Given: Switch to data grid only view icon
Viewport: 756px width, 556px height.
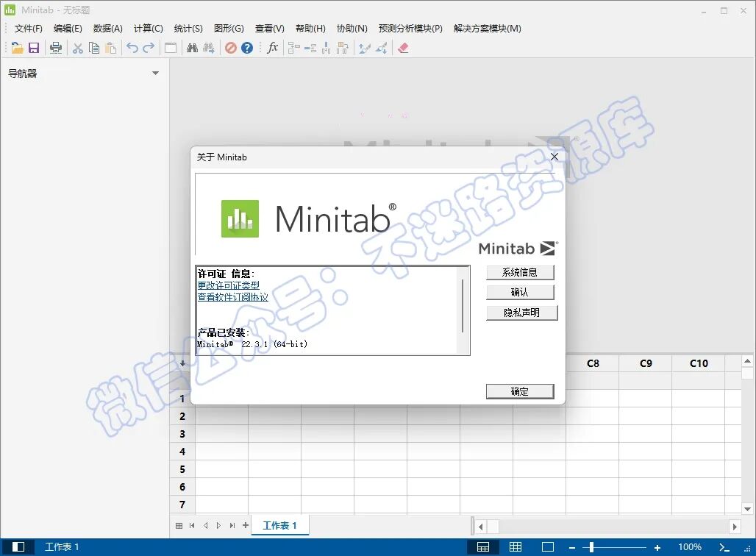Looking at the screenshot, I should point(516,547).
